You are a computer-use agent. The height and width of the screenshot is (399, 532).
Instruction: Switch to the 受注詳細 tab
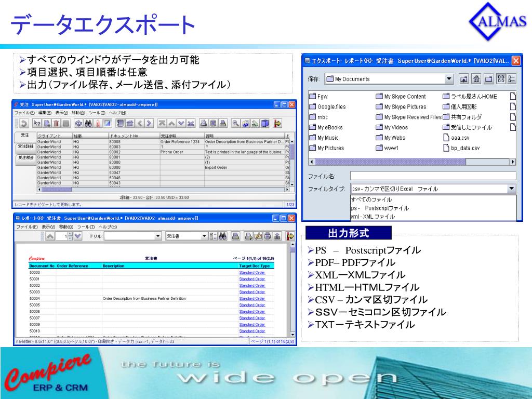pyautogui.click(x=26, y=147)
